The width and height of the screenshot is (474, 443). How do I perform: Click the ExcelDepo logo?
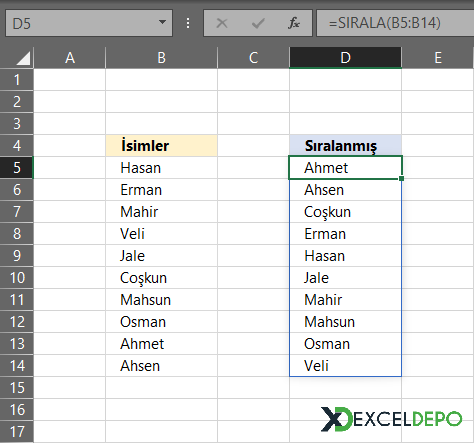coord(391,419)
